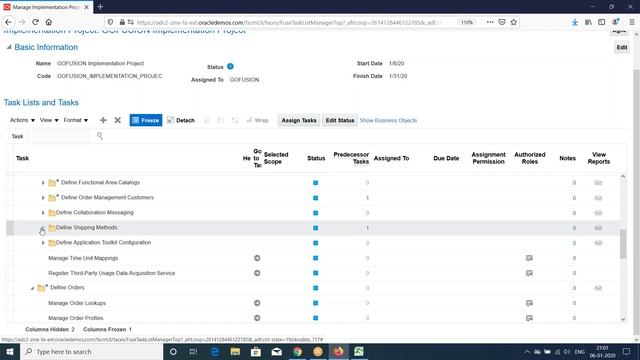View reports for Define Functional Area Catalogs
The height and width of the screenshot is (360, 640).
click(598, 183)
